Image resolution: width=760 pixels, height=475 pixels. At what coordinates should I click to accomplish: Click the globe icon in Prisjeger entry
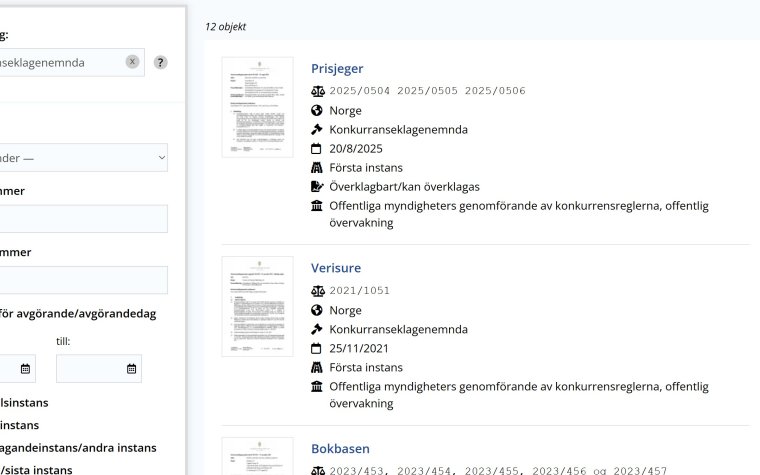coord(318,110)
